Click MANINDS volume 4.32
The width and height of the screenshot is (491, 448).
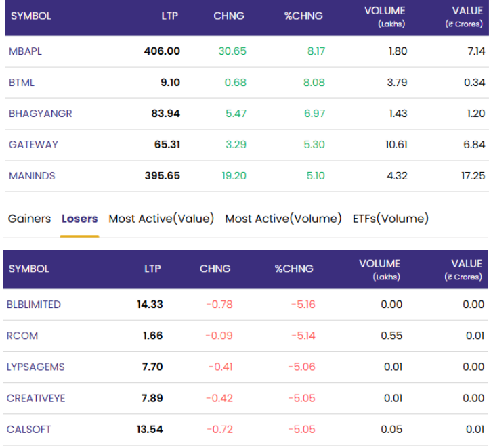click(x=397, y=176)
